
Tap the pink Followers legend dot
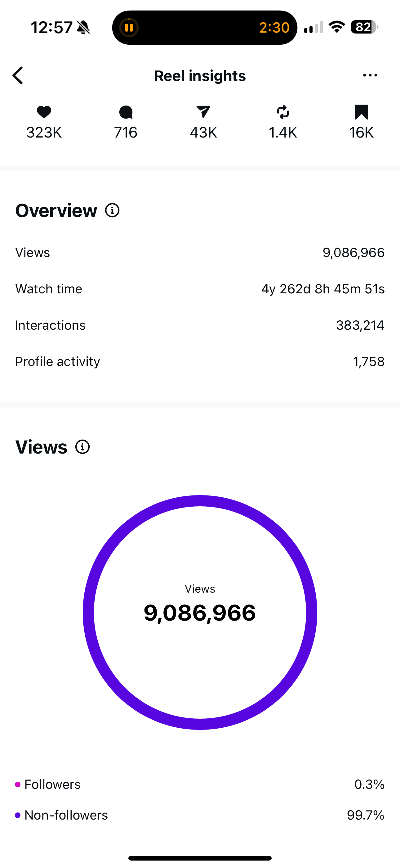(18, 785)
